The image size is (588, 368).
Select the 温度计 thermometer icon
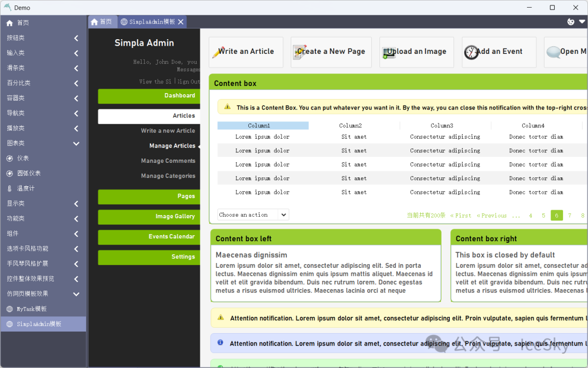tap(10, 188)
